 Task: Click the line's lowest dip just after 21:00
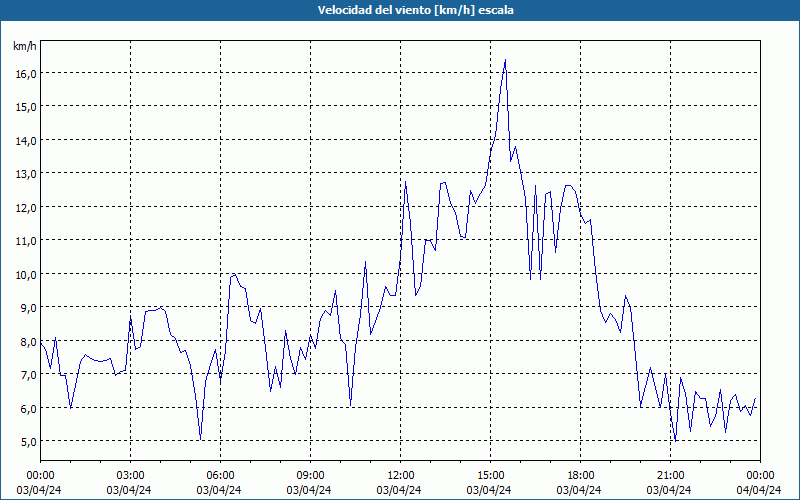(x=676, y=440)
